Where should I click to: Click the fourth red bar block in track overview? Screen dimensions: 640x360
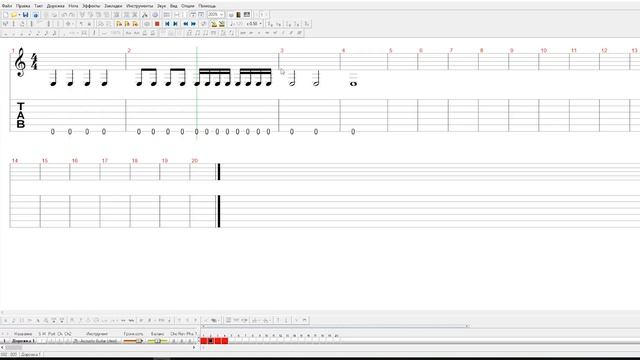pyautogui.click(x=224, y=341)
